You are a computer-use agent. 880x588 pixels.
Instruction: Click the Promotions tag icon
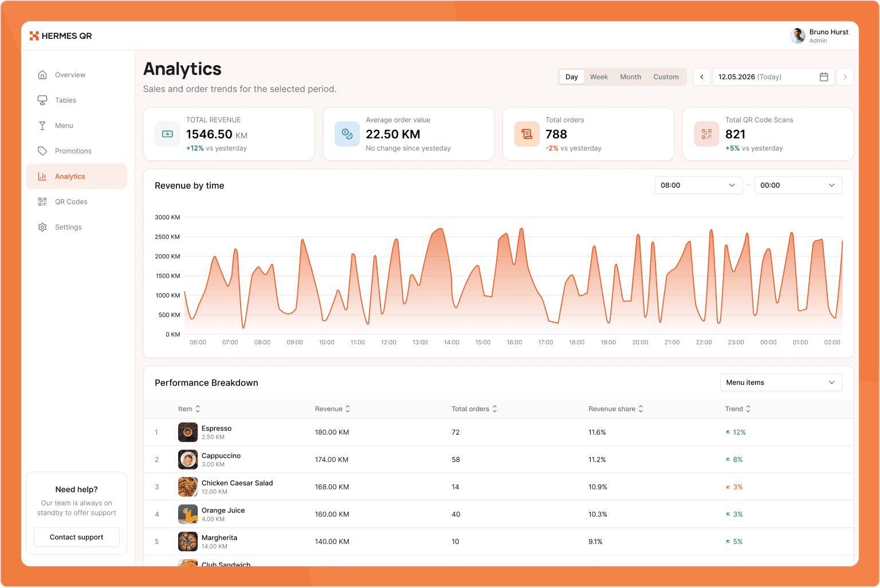pos(42,151)
